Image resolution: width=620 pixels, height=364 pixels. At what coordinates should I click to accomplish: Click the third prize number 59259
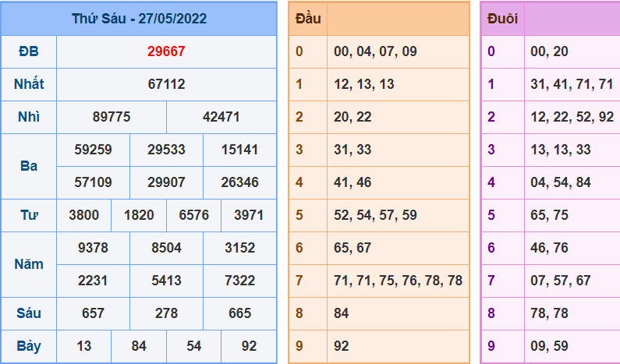pyautogui.click(x=94, y=150)
